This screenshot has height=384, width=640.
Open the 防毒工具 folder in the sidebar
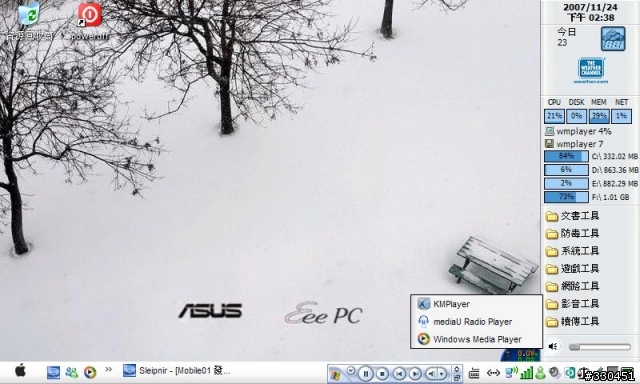(573, 233)
